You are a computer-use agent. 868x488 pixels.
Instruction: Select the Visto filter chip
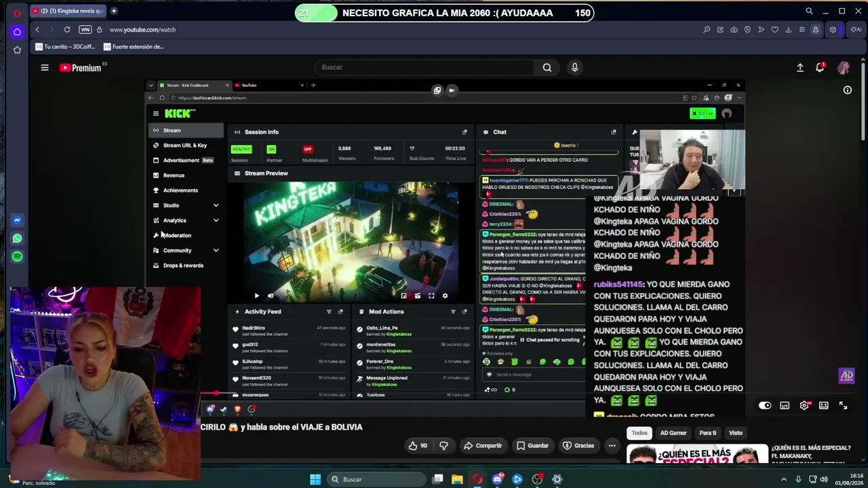point(736,433)
